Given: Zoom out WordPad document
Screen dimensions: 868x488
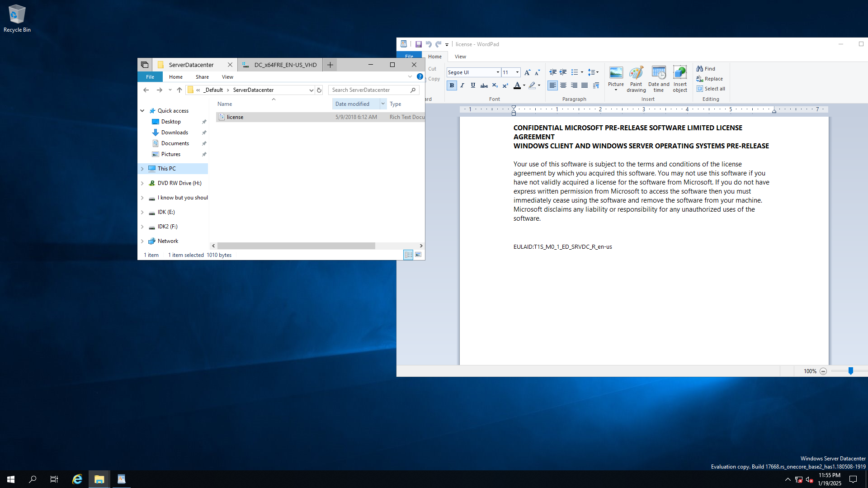Looking at the screenshot, I should click(823, 371).
